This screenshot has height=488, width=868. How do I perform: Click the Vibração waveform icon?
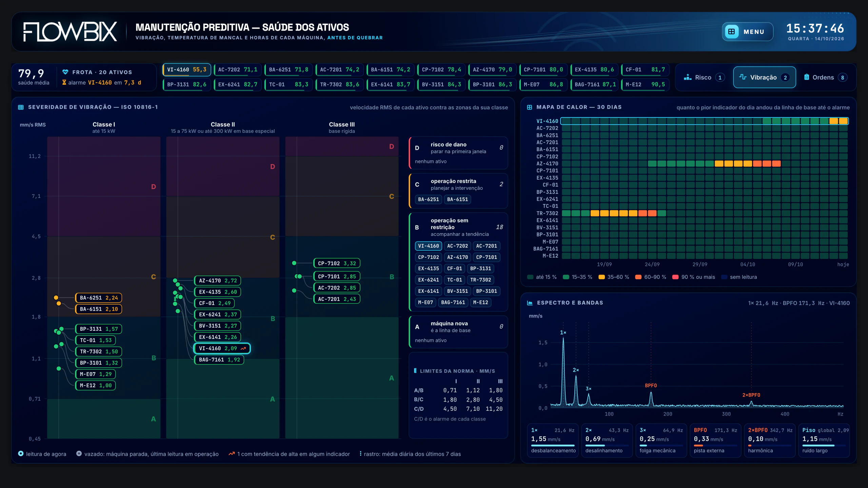click(x=743, y=77)
